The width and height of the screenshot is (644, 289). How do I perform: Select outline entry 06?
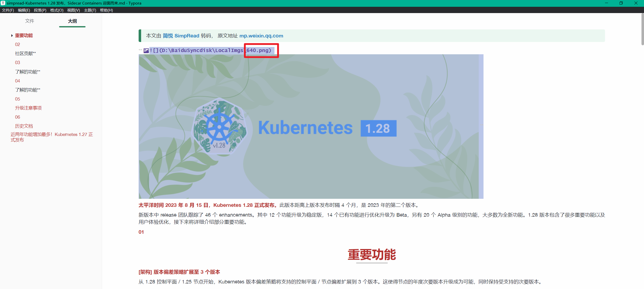(x=17, y=117)
